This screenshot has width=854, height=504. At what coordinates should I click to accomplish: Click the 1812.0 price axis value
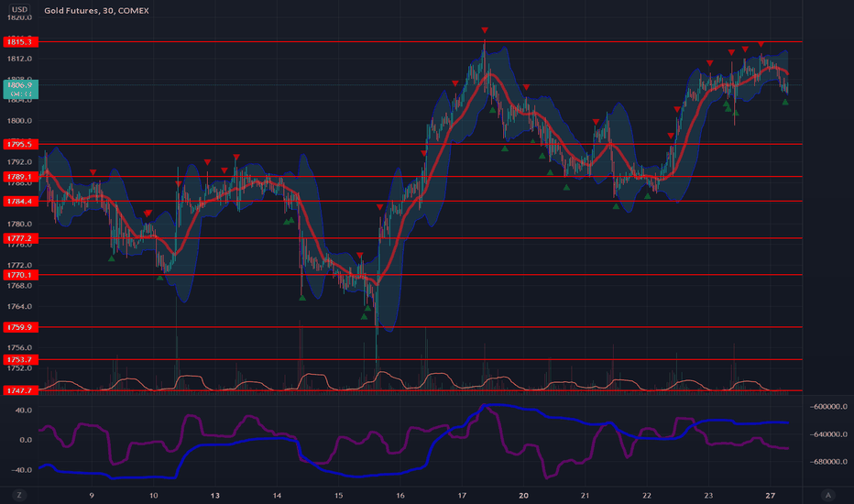[19, 59]
